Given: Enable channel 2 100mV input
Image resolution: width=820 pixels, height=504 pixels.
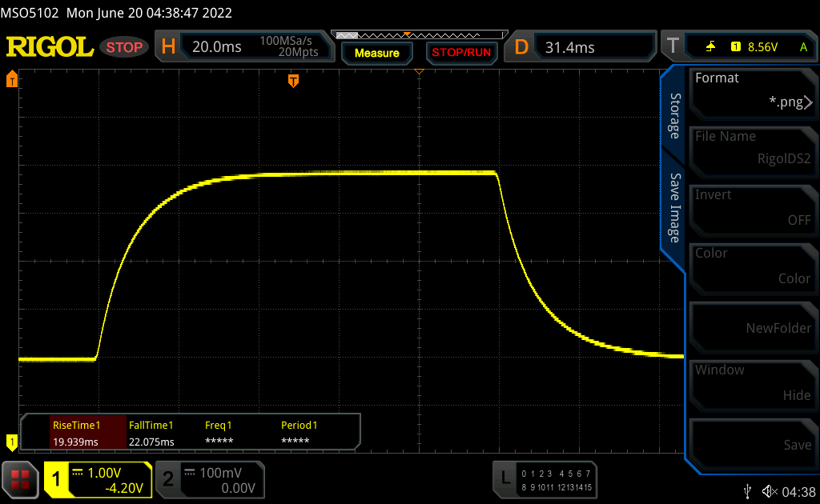Looking at the screenshot, I should click(x=209, y=478).
